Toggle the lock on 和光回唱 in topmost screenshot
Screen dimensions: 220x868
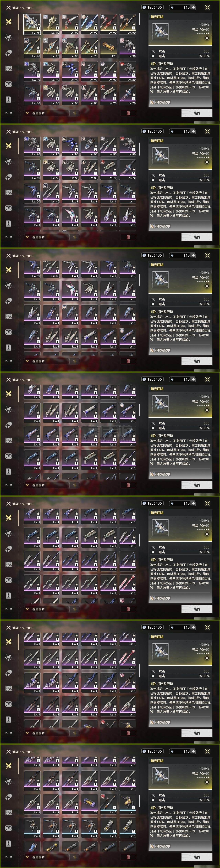pos(207,38)
